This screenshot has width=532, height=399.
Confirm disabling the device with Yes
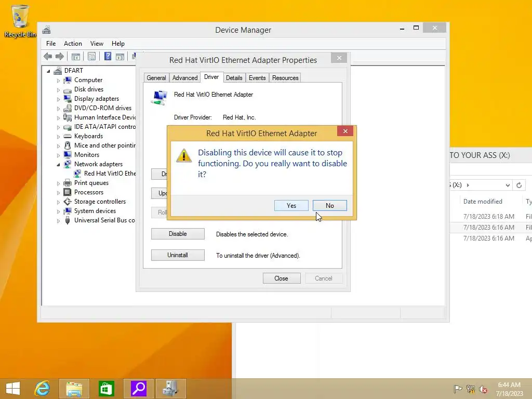291,206
